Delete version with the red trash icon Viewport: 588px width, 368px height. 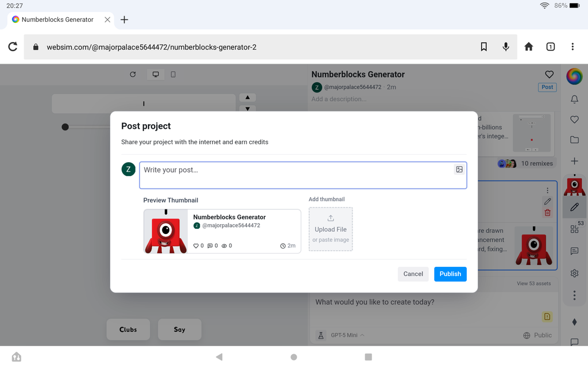click(x=547, y=213)
